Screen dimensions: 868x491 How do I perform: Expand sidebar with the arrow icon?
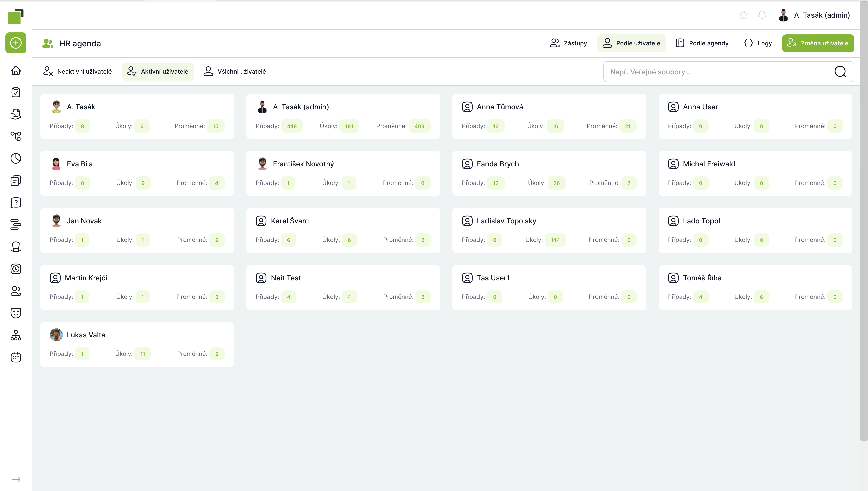pyautogui.click(x=16, y=479)
